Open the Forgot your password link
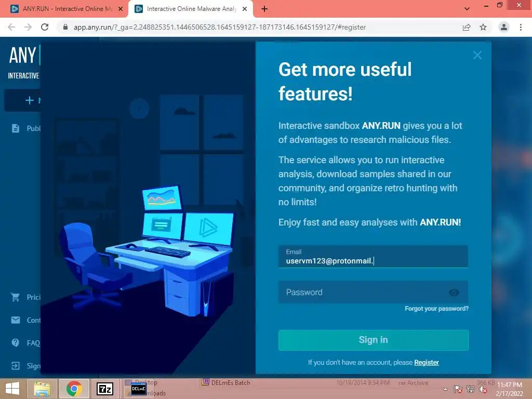The width and height of the screenshot is (532, 399). [x=436, y=309]
